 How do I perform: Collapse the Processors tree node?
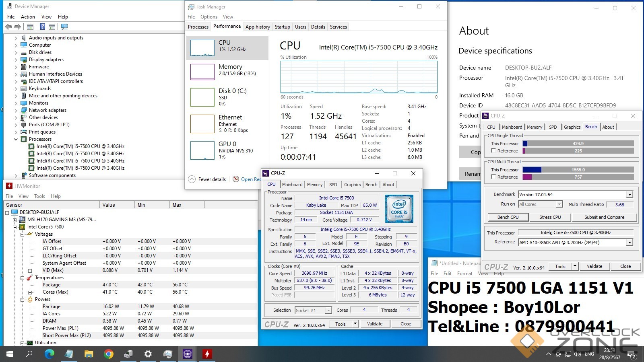click(16, 140)
